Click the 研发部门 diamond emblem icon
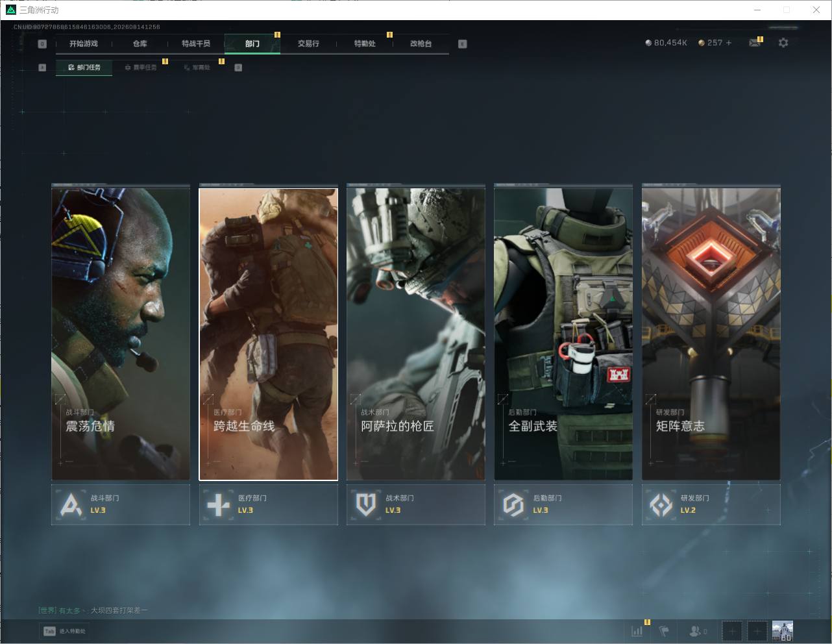832x644 pixels. 661,504
